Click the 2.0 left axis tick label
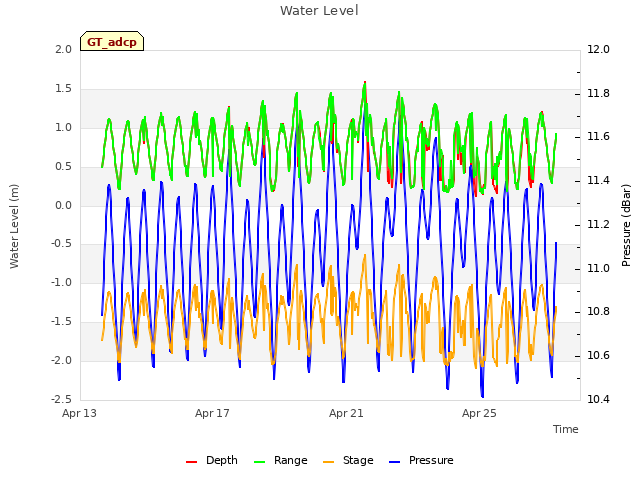Screen dimensions: 640x480 [63, 49]
